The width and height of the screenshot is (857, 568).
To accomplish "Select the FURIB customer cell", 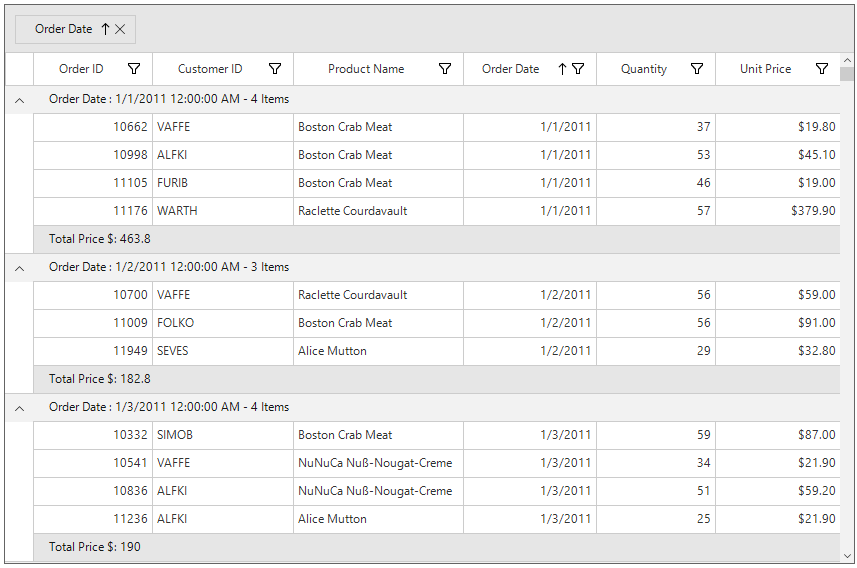I will [x=223, y=183].
